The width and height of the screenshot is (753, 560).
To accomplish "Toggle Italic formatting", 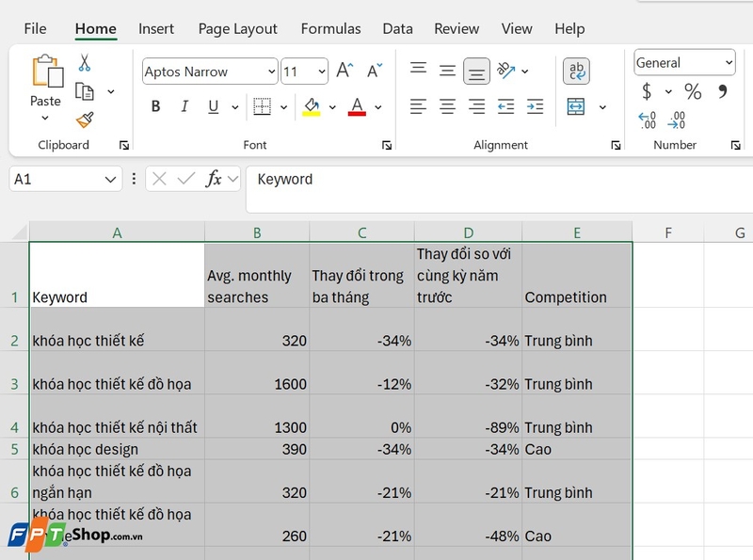I will click(x=184, y=106).
